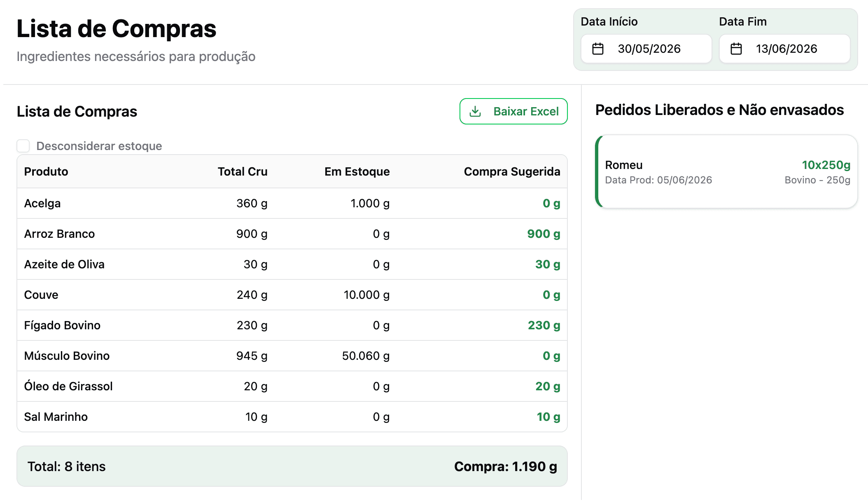Click the Em Estoque column header
The width and height of the screenshot is (868, 502).
pyautogui.click(x=357, y=171)
